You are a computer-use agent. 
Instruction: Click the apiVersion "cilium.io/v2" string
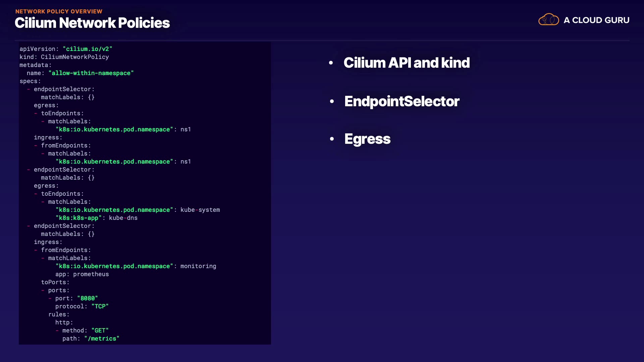pos(87,49)
